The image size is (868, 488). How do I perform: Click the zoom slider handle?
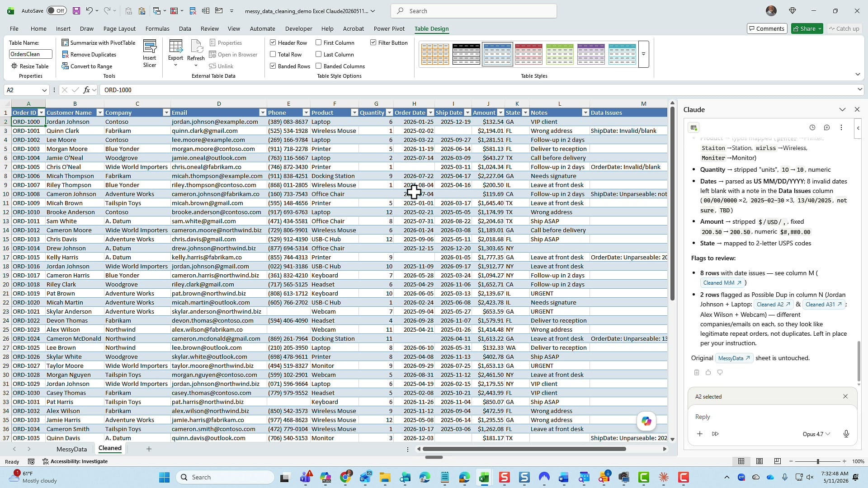point(817,461)
